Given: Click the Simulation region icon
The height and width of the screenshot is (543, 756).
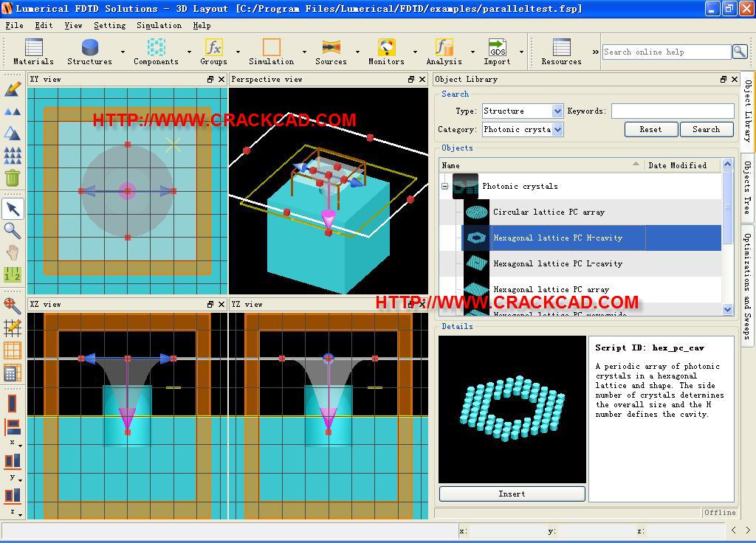Looking at the screenshot, I should pos(272,47).
